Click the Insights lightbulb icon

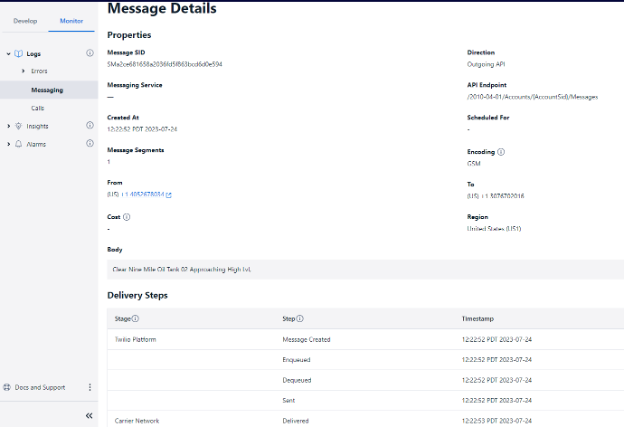pyautogui.click(x=18, y=126)
